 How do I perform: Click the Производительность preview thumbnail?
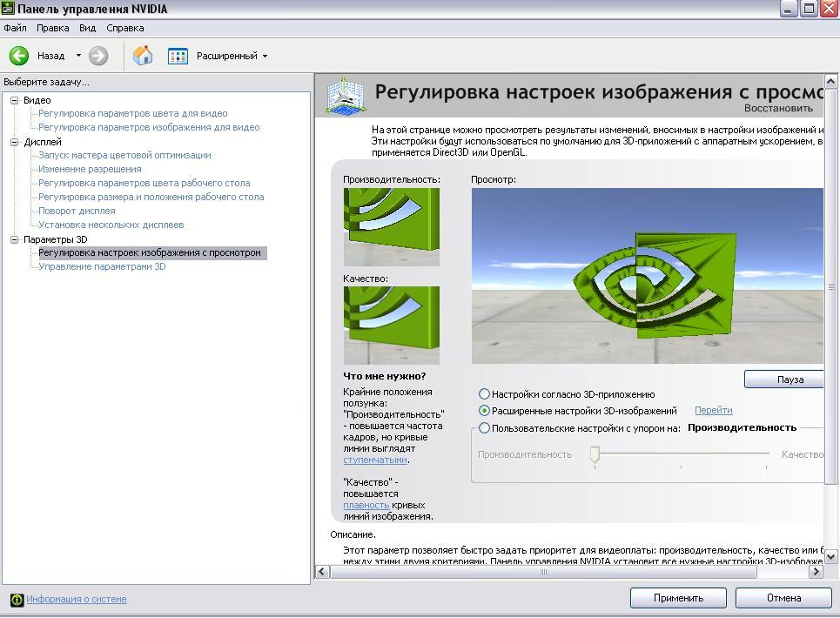coord(392,226)
